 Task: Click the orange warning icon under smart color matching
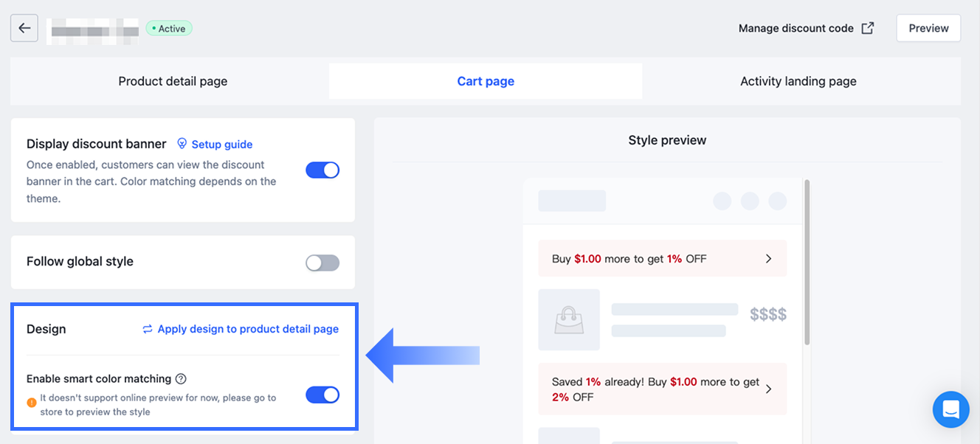tap(32, 403)
